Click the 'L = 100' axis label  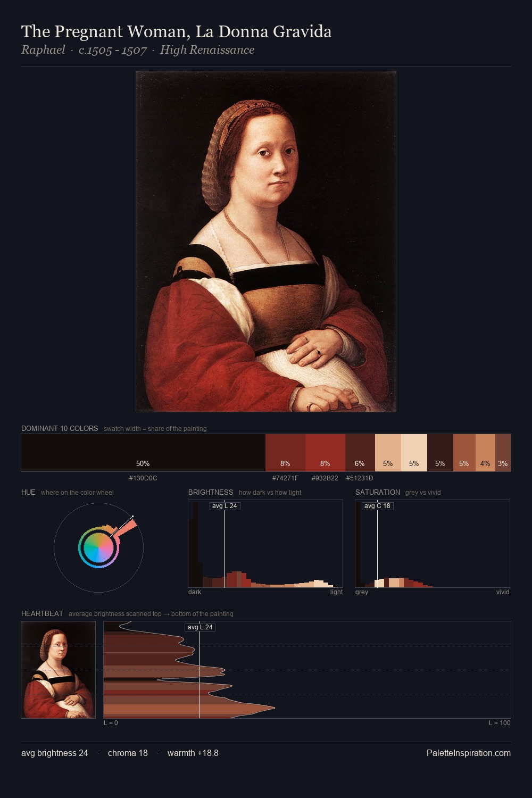(500, 723)
